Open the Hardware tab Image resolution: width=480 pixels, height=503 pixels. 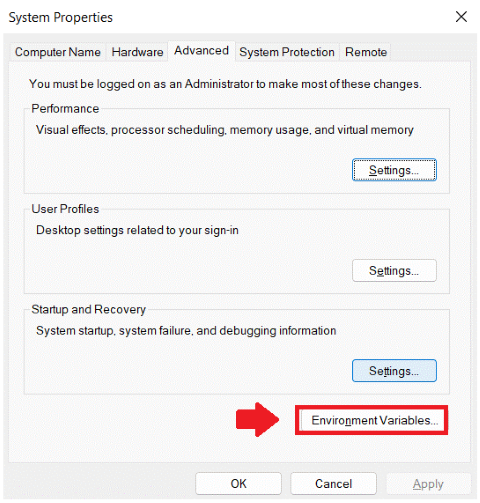pyautogui.click(x=137, y=52)
